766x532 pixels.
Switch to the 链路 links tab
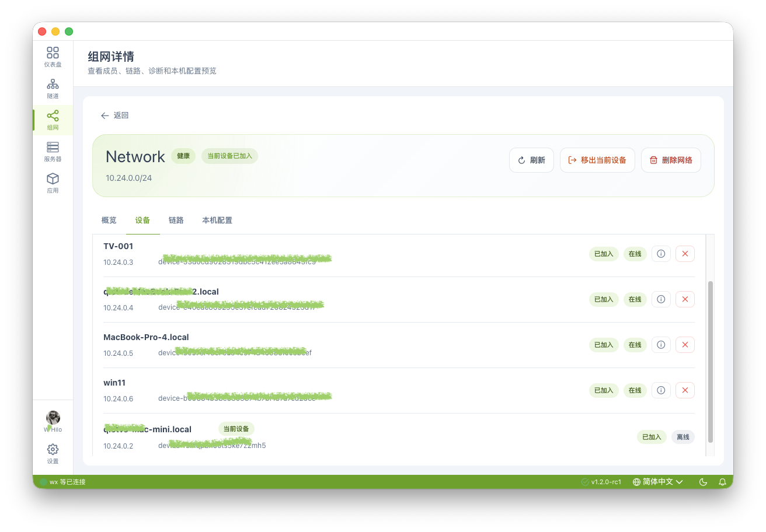[176, 220]
